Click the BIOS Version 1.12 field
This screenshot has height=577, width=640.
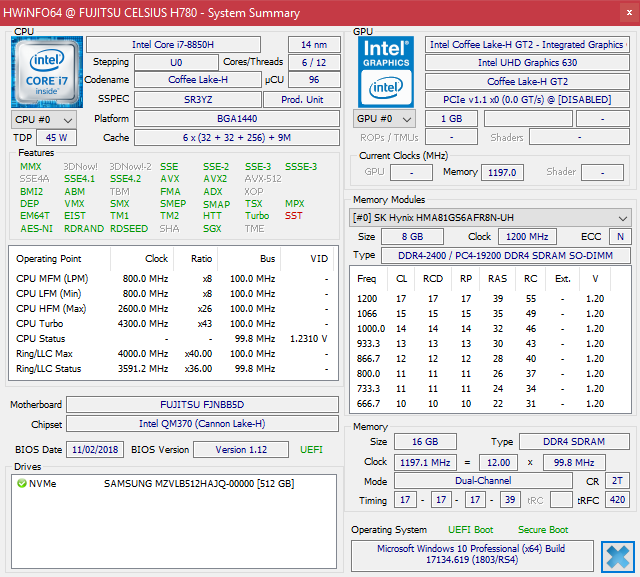[242, 450]
